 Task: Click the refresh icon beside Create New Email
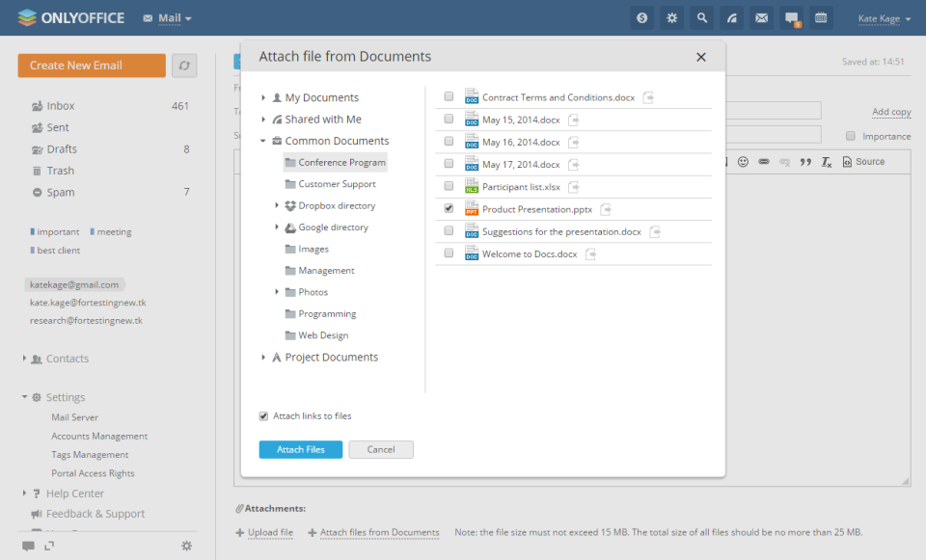(x=184, y=66)
